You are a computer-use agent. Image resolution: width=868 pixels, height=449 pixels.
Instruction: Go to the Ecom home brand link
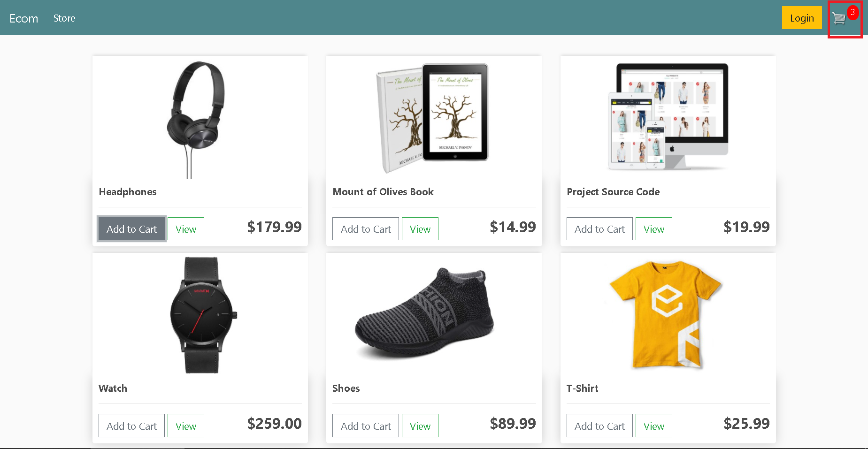point(24,18)
